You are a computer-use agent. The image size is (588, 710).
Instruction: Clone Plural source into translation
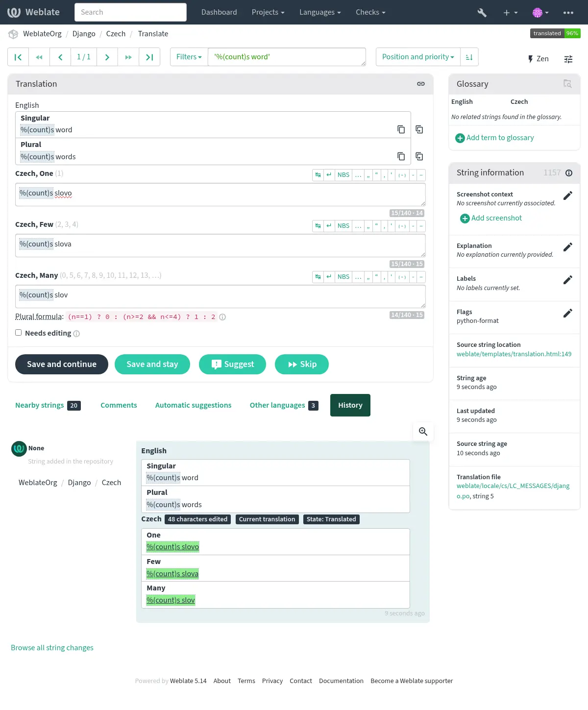[x=419, y=156]
